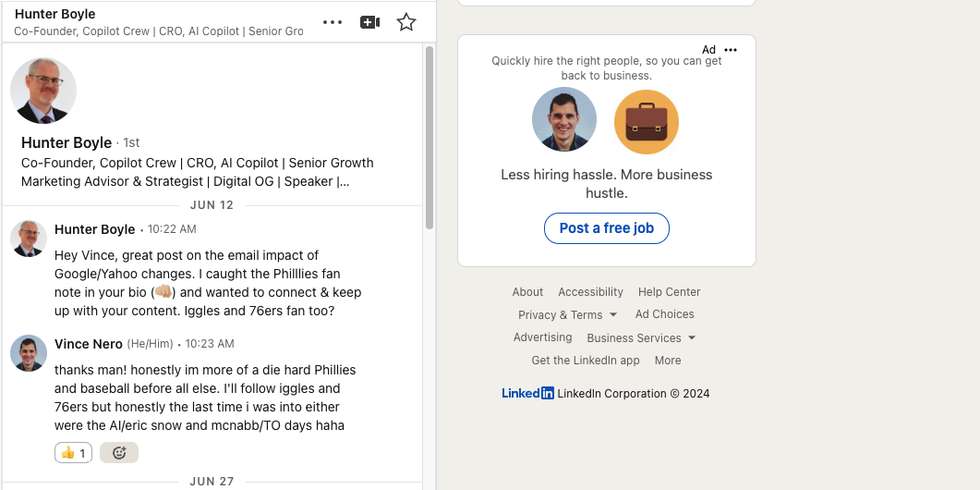Start a video meeting with Hunter Boyle

coord(369,22)
